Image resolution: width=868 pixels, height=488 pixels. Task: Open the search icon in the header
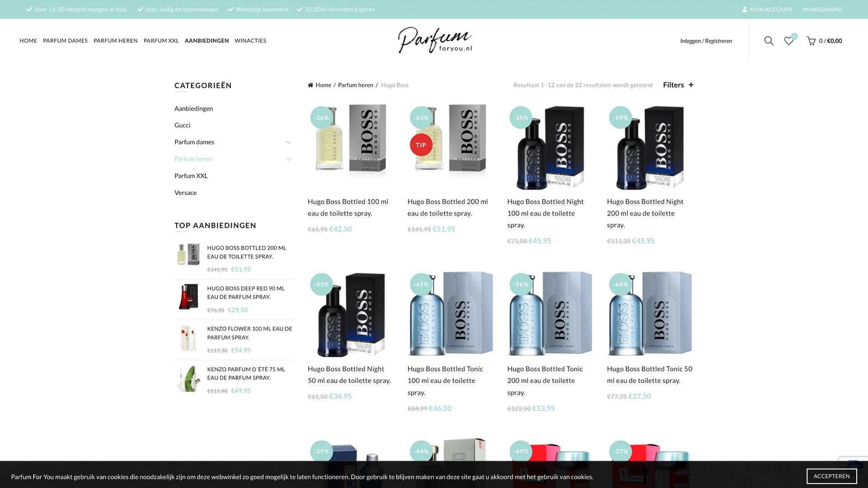[769, 41]
